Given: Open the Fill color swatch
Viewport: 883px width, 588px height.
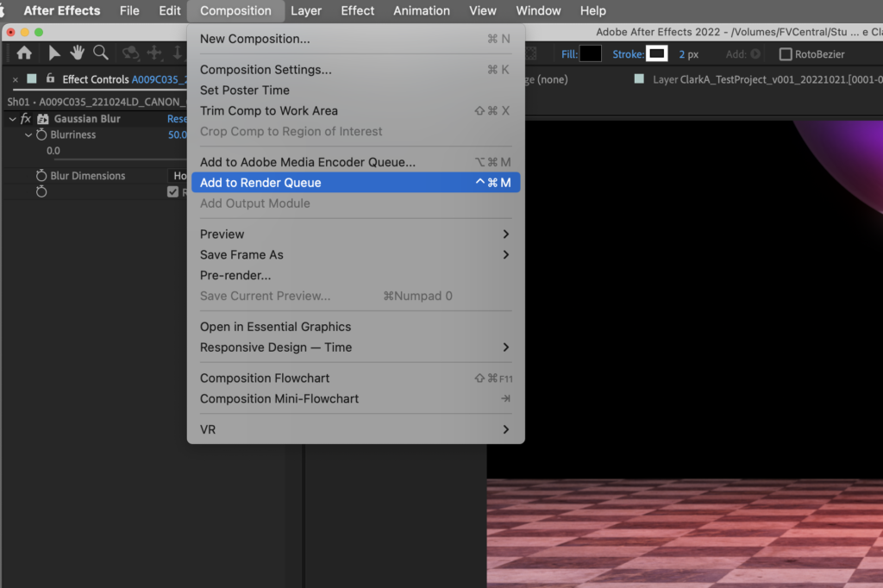Looking at the screenshot, I should (590, 54).
